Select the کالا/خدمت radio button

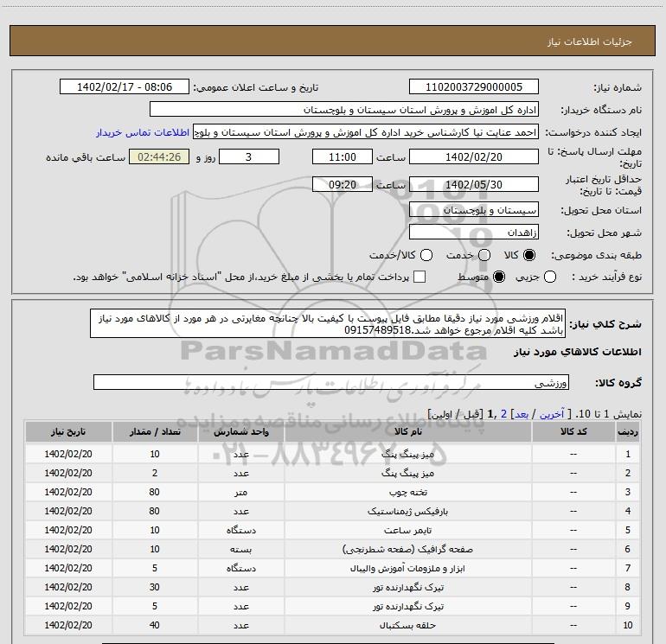[x=426, y=255]
